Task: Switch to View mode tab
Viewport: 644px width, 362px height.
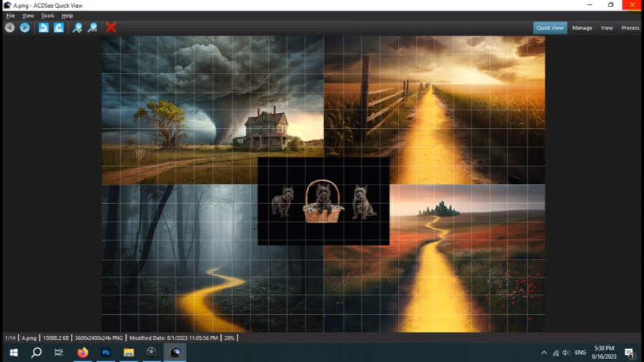Action: pos(607,28)
